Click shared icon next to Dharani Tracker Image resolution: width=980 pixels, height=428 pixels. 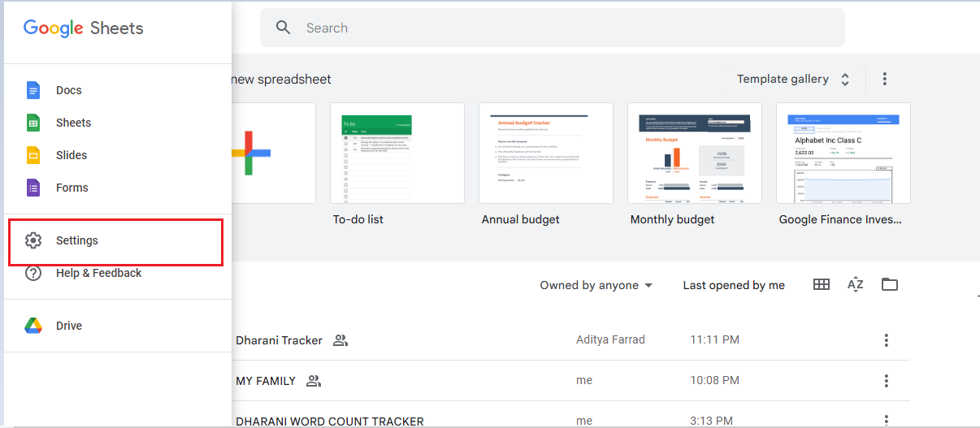(x=340, y=340)
